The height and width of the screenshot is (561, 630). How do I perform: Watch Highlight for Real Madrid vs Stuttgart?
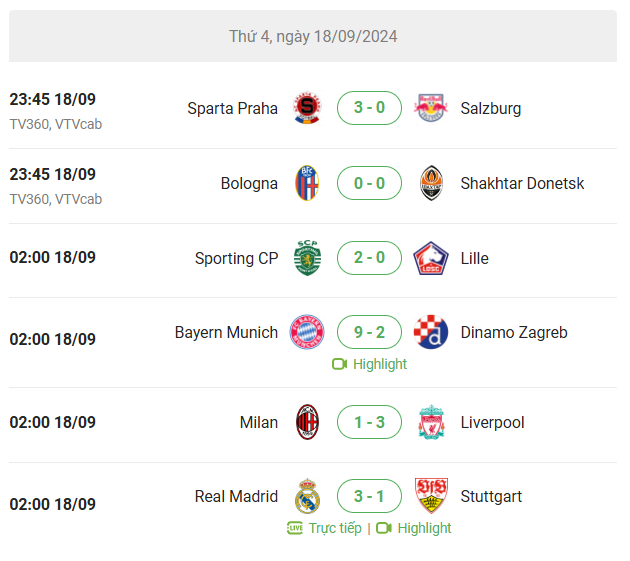coord(414,528)
